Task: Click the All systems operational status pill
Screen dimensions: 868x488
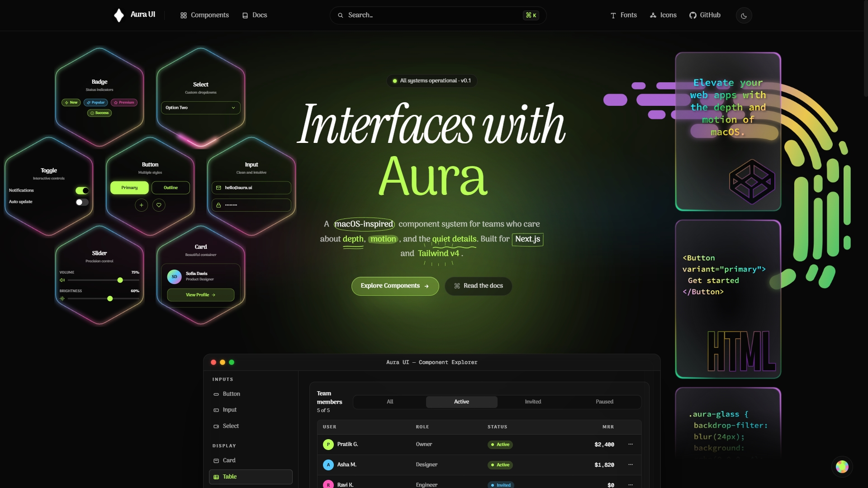Action: click(x=432, y=81)
